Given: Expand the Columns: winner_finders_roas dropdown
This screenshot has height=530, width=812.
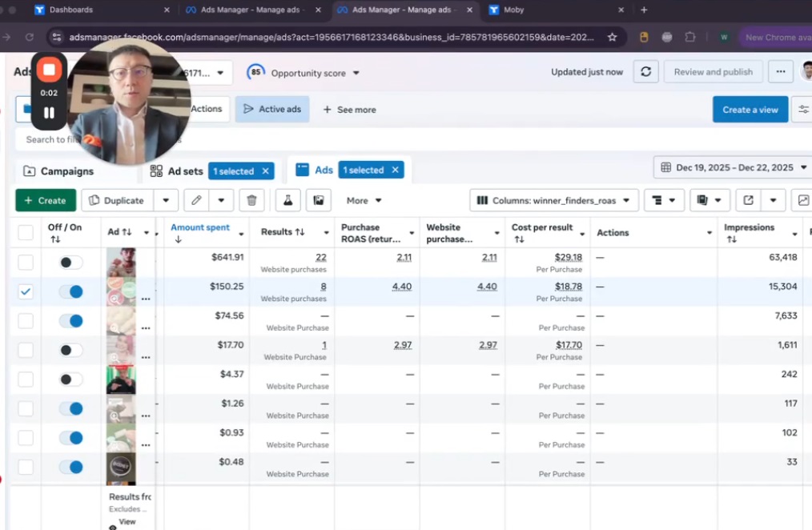Looking at the screenshot, I should tap(554, 200).
